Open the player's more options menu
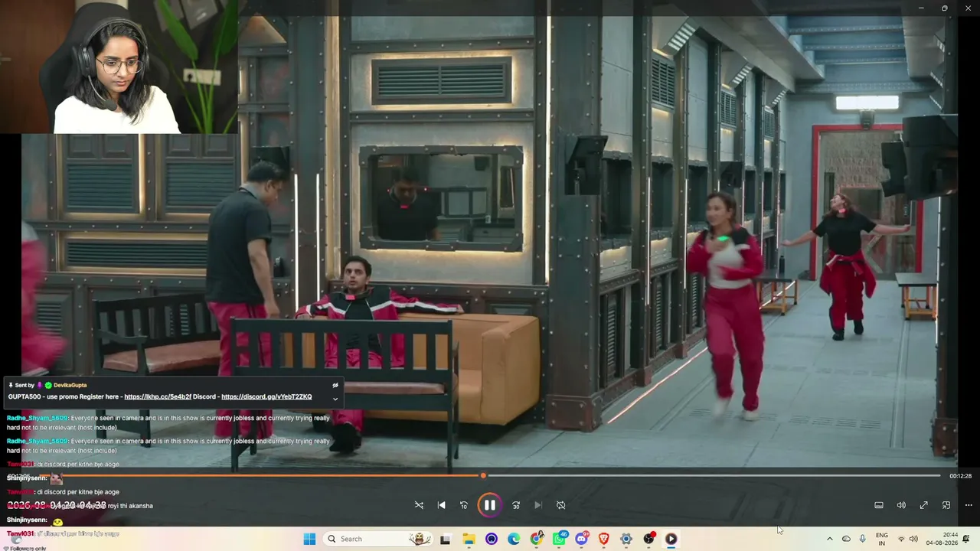The width and height of the screenshot is (980, 551). [969, 505]
